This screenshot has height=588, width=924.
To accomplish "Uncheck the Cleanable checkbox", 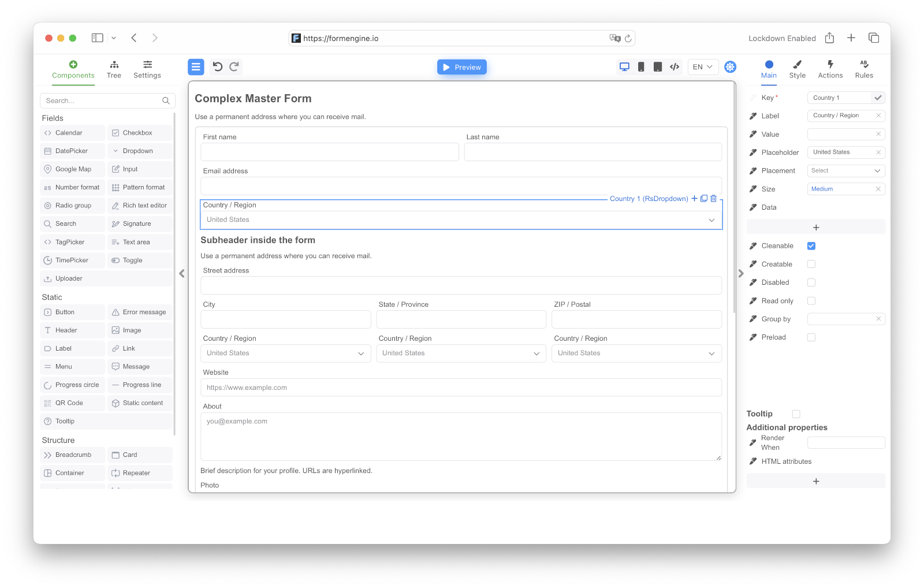I will [x=811, y=245].
